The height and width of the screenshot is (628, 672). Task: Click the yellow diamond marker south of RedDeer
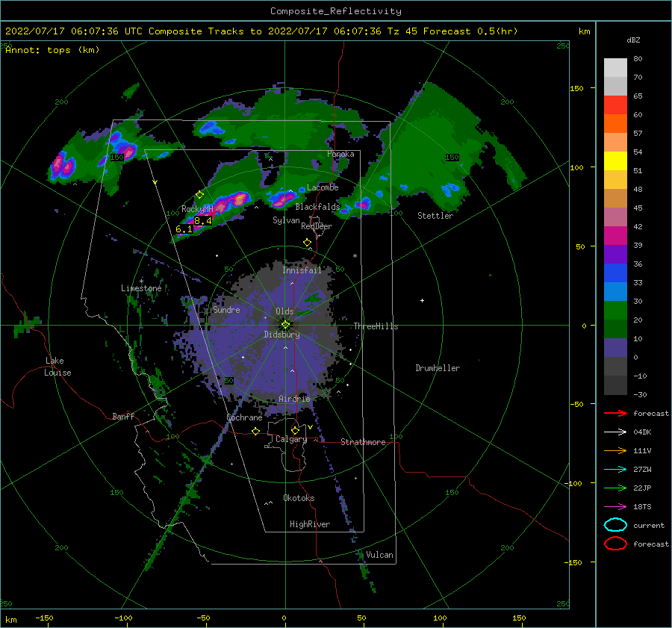coord(308,243)
